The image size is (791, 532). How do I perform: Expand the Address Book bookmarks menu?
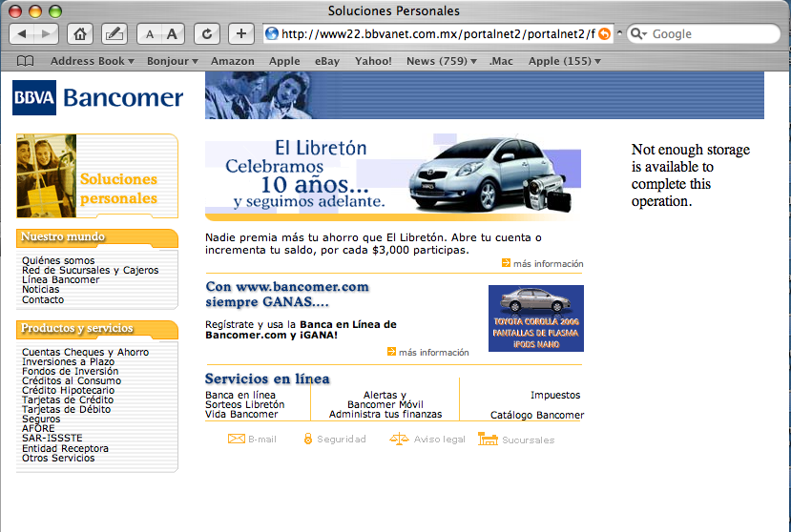pos(93,61)
